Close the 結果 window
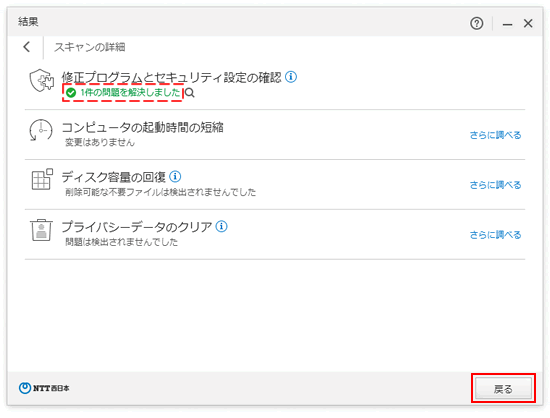Image resolution: width=550 pixels, height=418 pixels. tap(528, 23)
